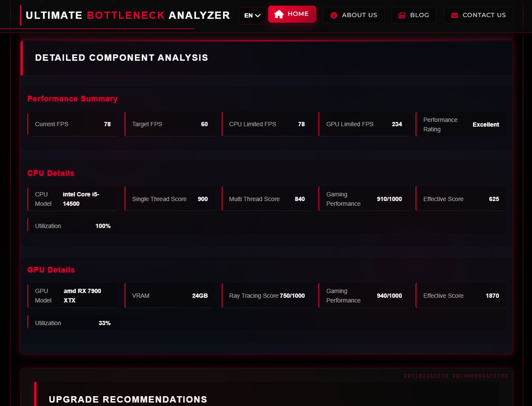Open the About Us page
This screenshot has width=532, height=406.
click(x=354, y=15)
